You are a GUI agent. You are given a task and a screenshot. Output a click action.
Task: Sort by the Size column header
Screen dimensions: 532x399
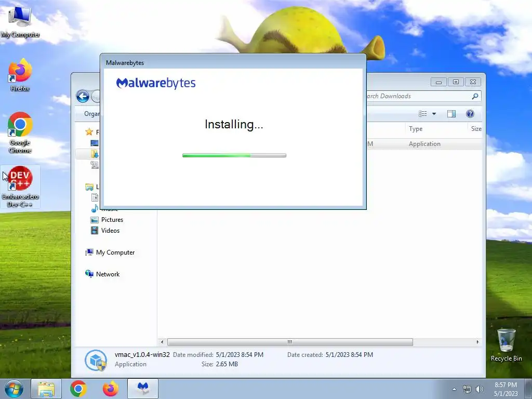(x=476, y=129)
